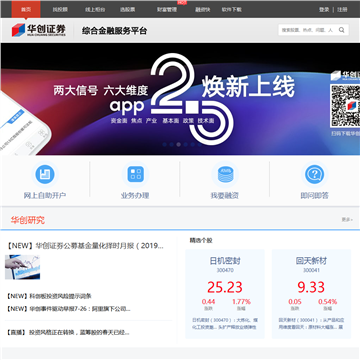
Task: Click the app 2.5 焕新上线 banner
Action: click(180, 99)
